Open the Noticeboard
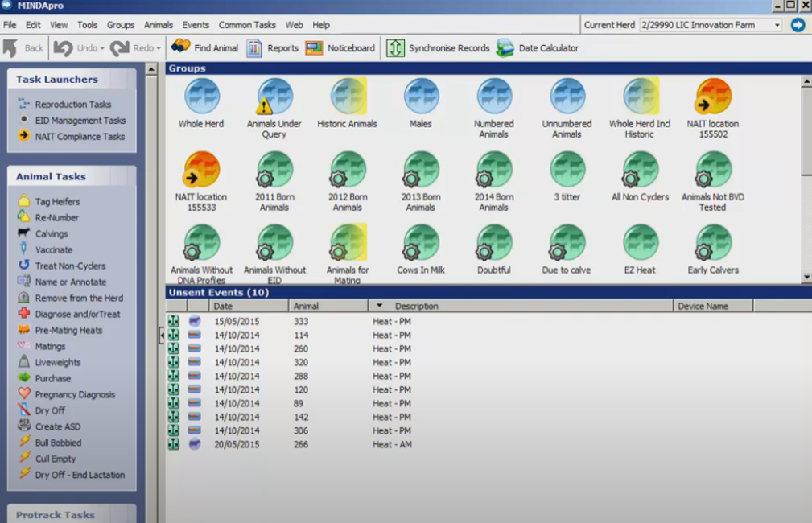 [x=340, y=48]
